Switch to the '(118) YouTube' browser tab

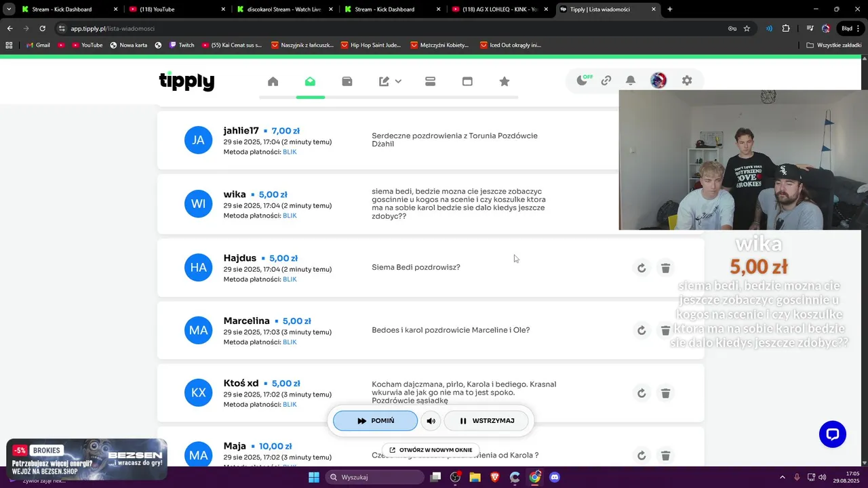pyautogui.click(x=178, y=9)
